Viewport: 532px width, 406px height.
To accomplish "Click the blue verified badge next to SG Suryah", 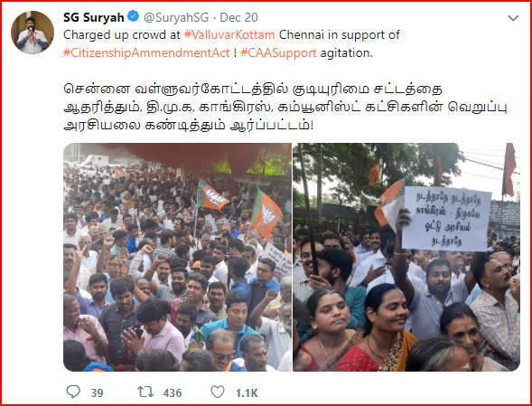I will [x=133, y=16].
